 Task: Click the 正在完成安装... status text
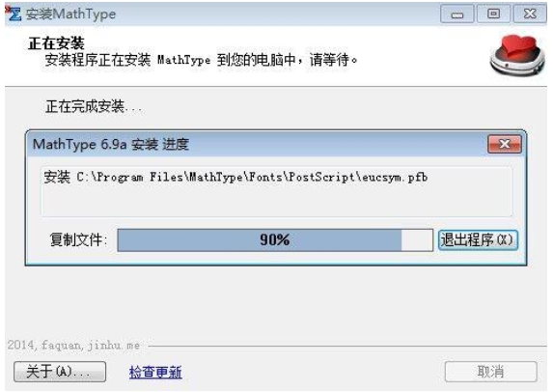pyautogui.click(x=93, y=106)
